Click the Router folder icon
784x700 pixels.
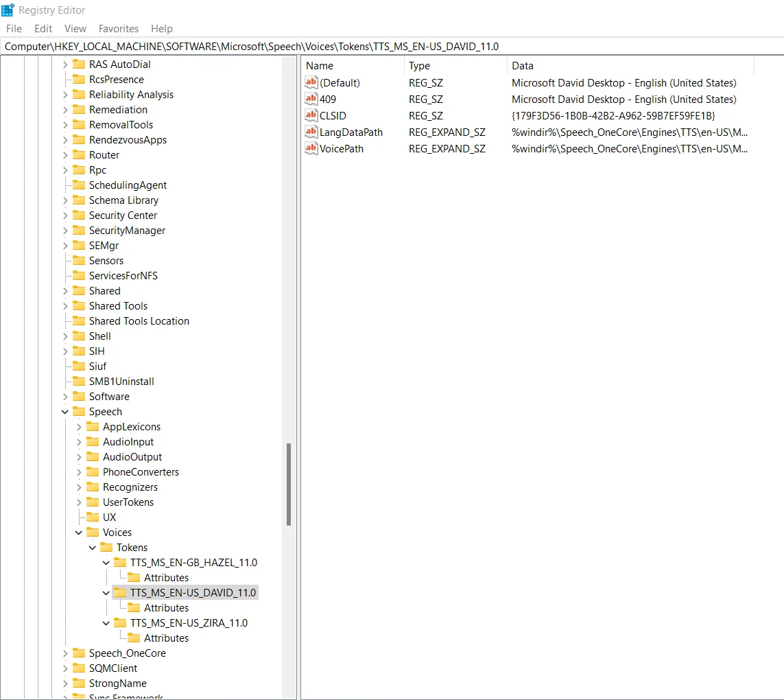click(79, 154)
